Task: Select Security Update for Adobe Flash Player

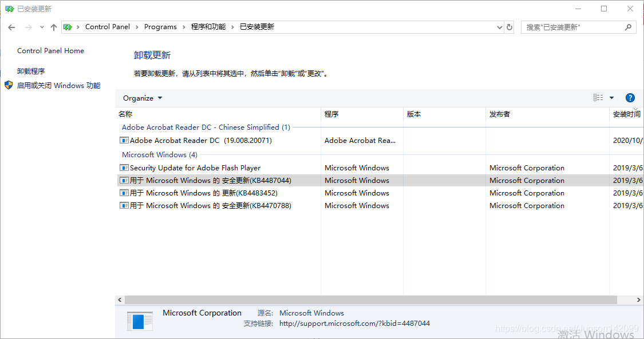Action: coord(380,168)
